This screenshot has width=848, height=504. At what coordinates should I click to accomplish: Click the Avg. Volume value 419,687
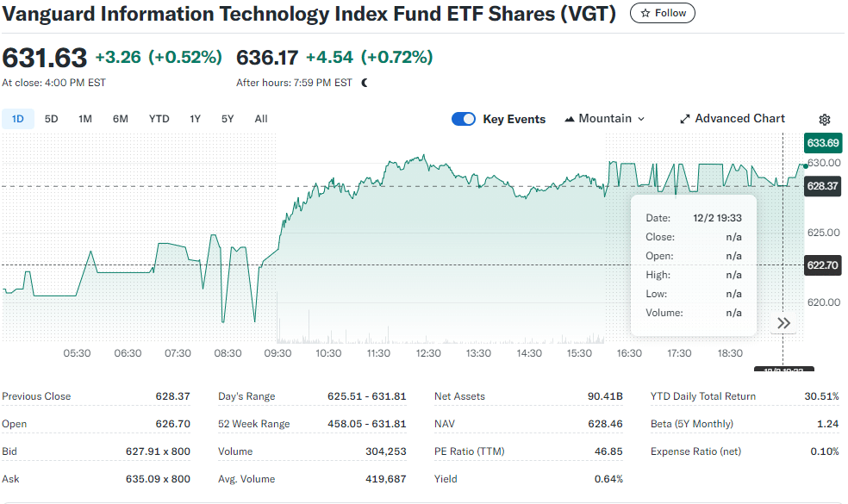pos(385,479)
